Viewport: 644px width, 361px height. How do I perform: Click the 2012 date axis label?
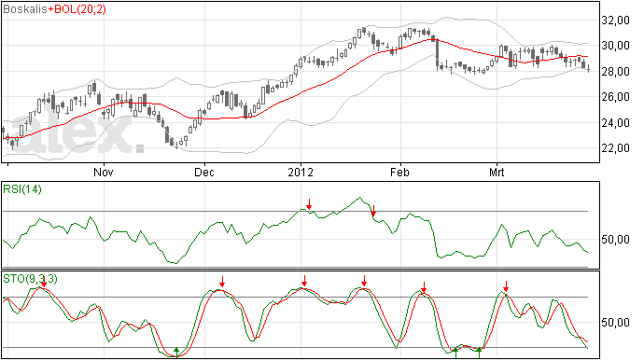click(301, 172)
